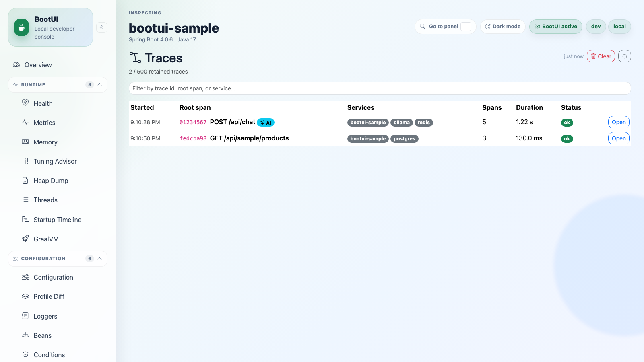The image size is (644, 362).
Task: Clear all retained traces
Action: click(x=601, y=56)
